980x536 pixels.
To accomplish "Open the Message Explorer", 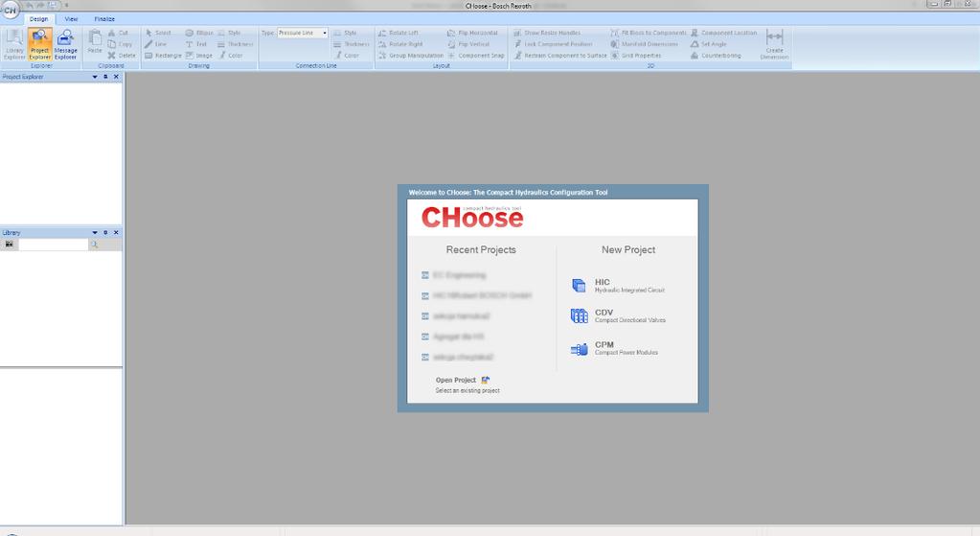I will coord(66,44).
